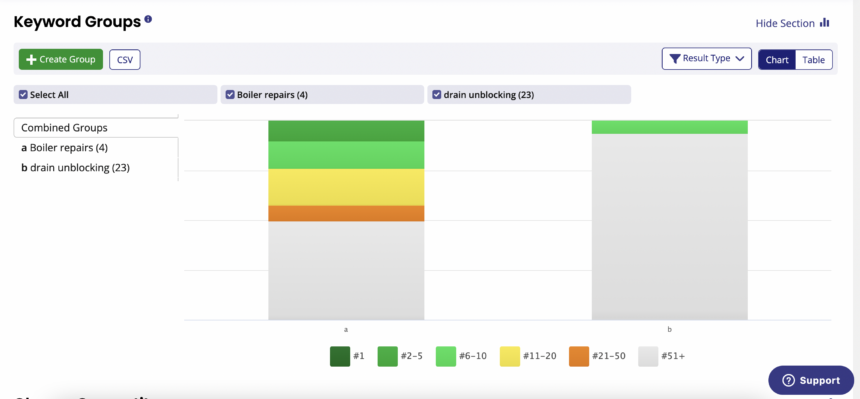The width and height of the screenshot is (860, 399).
Task: Click the Keyword Groups info icon
Action: [x=148, y=20]
